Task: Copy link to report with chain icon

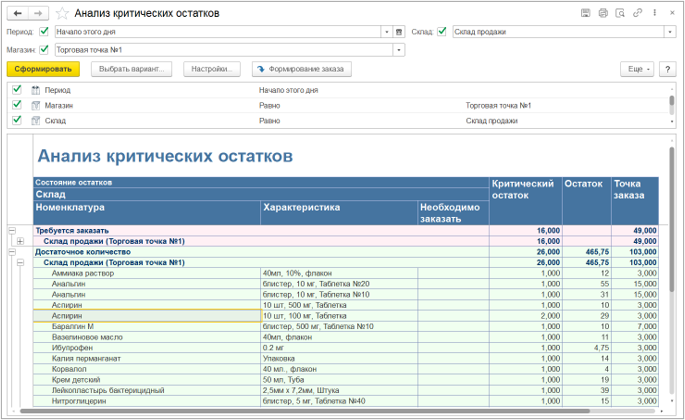Action: [637, 13]
